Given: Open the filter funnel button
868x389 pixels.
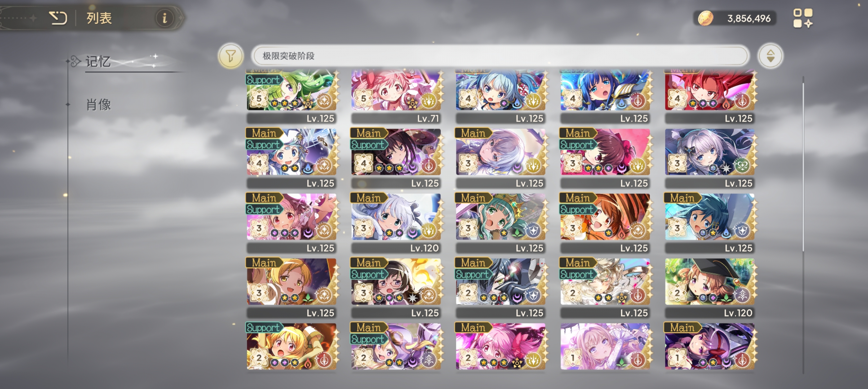Looking at the screenshot, I should pyautogui.click(x=230, y=56).
